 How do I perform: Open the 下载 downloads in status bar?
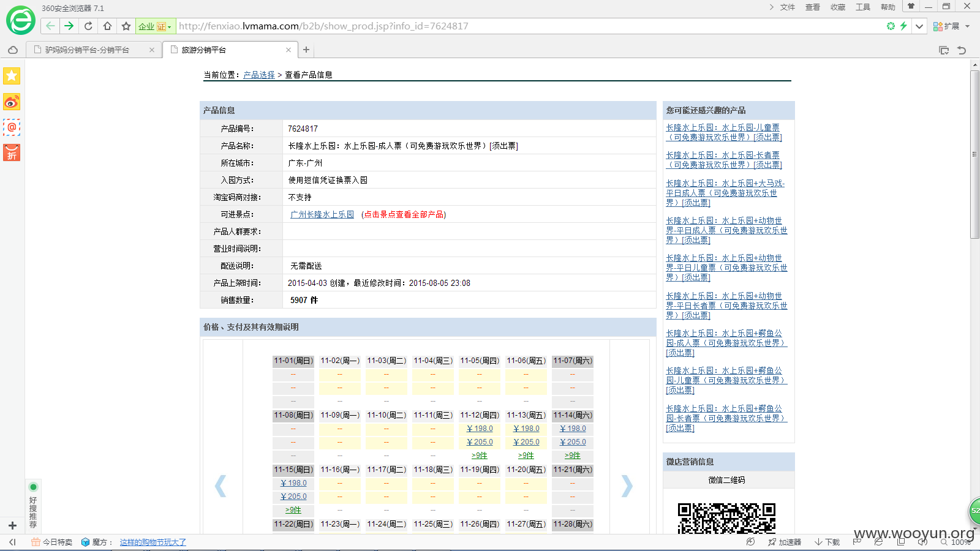[x=827, y=542]
